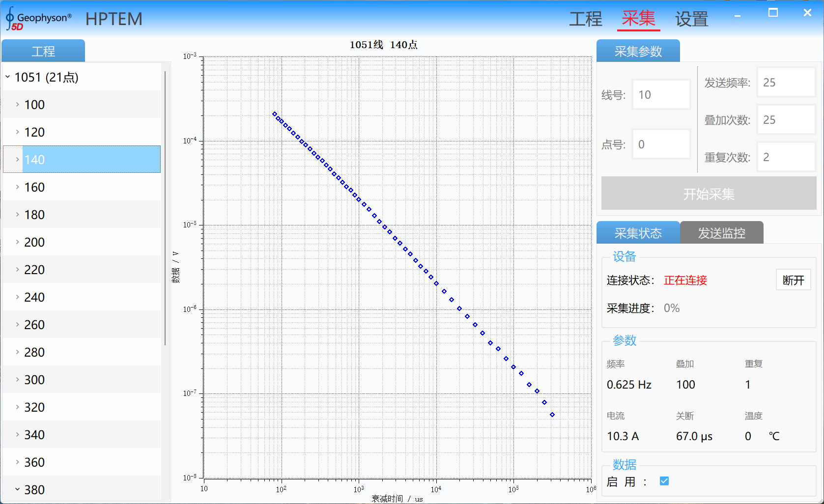The image size is (824, 504).
Task: Switch to the 发送监控 tab
Action: (721, 233)
